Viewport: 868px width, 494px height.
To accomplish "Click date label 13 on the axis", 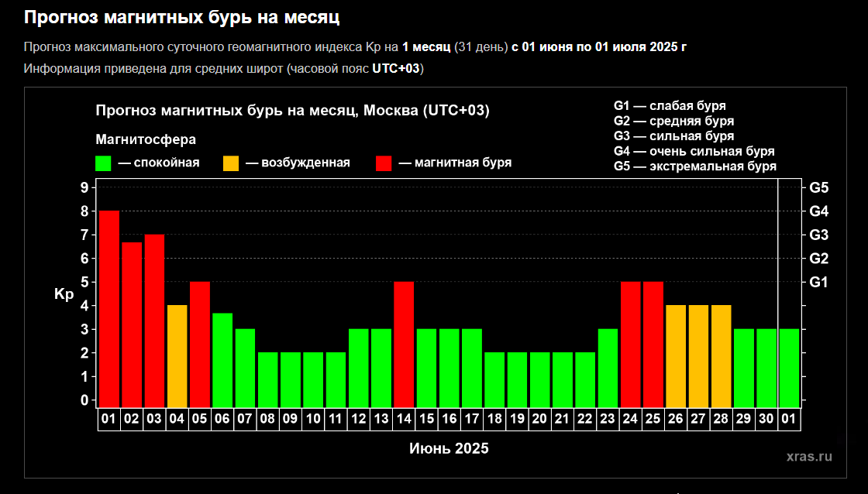I will click(x=381, y=419).
